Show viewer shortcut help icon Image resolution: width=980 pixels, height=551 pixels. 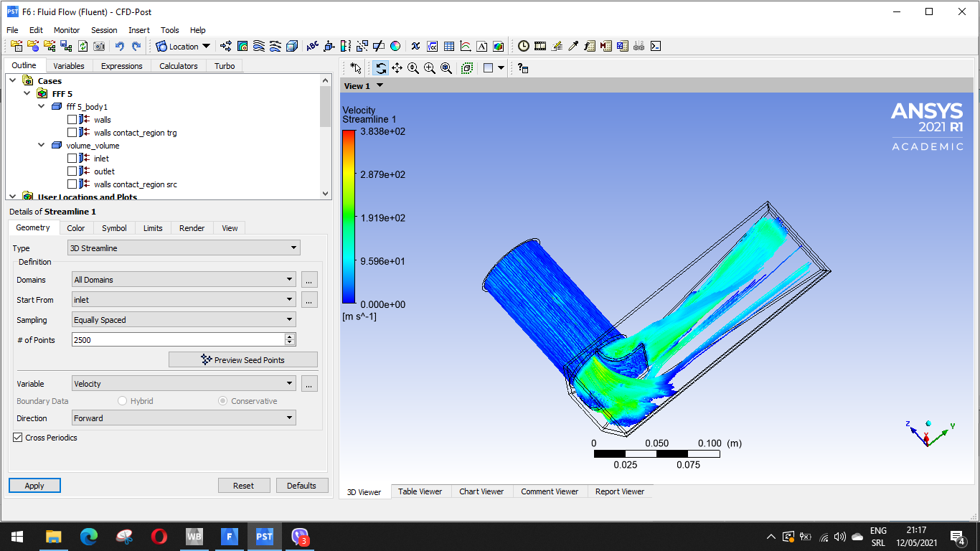tap(523, 67)
